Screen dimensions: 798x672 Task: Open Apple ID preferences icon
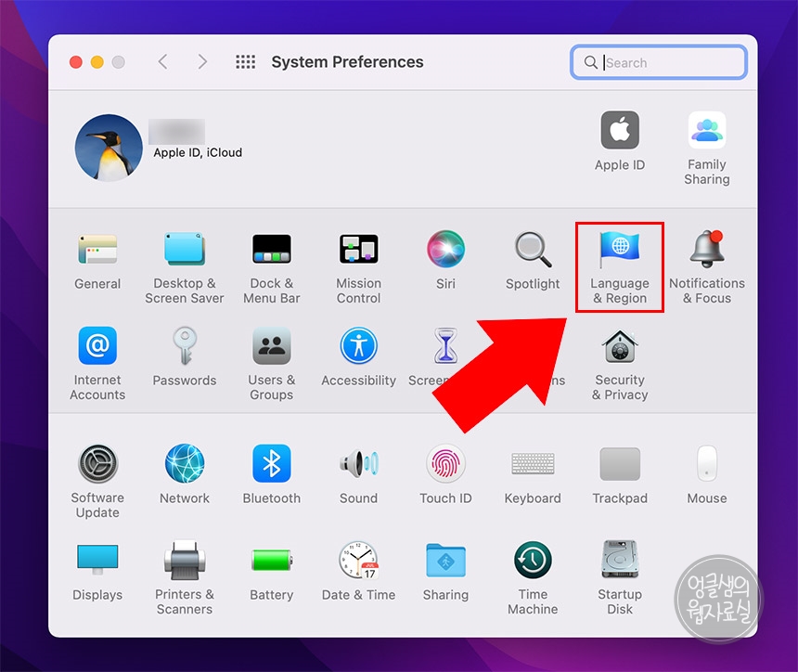(620, 130)
